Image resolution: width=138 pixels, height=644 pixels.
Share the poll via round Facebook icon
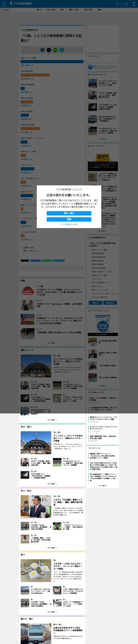point(42,50)
